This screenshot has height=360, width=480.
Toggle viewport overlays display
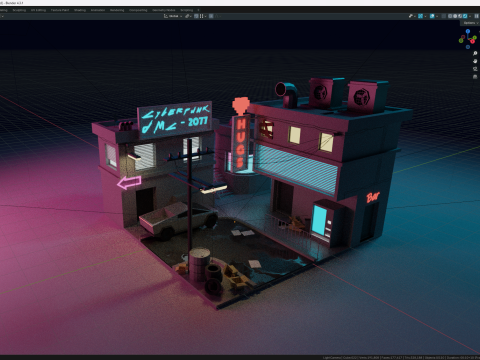(432, 16)
